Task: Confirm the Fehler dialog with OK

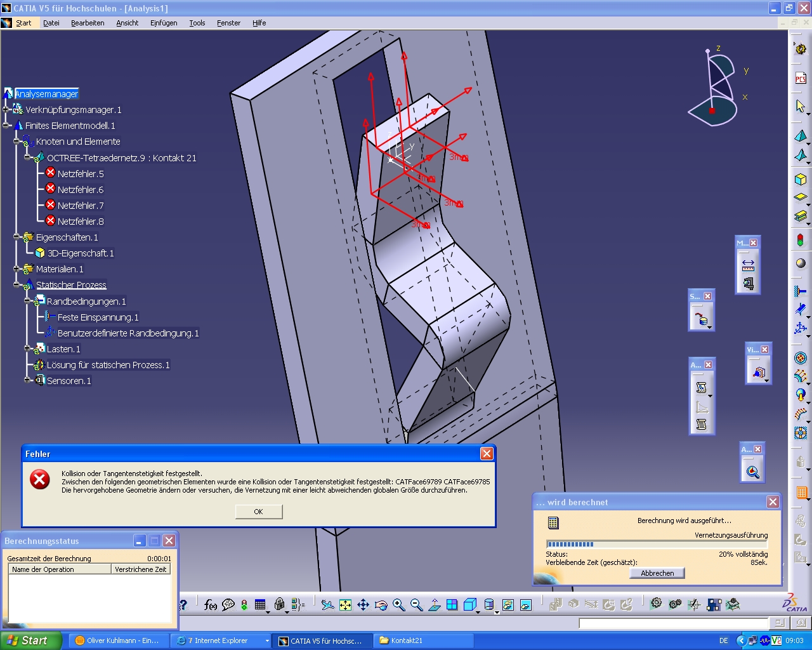Action: (259, 512)
